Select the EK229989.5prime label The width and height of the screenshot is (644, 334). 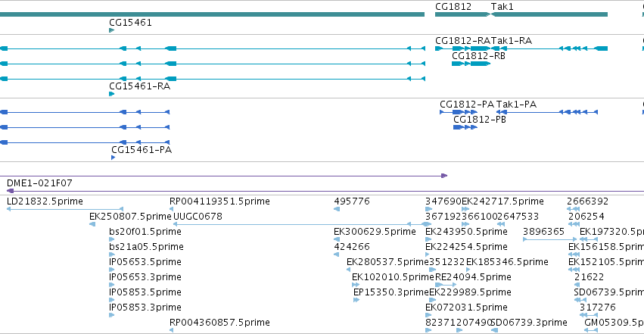470,292
